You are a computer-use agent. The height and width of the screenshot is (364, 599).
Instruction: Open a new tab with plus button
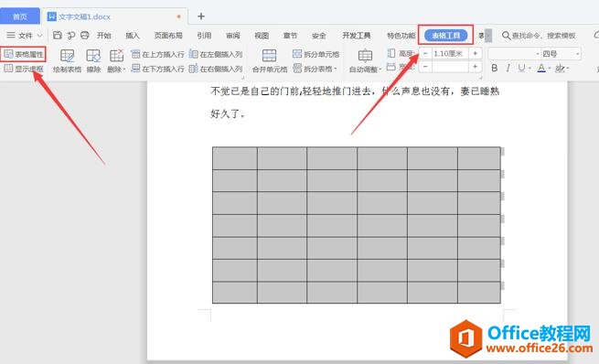click(201, 16)
